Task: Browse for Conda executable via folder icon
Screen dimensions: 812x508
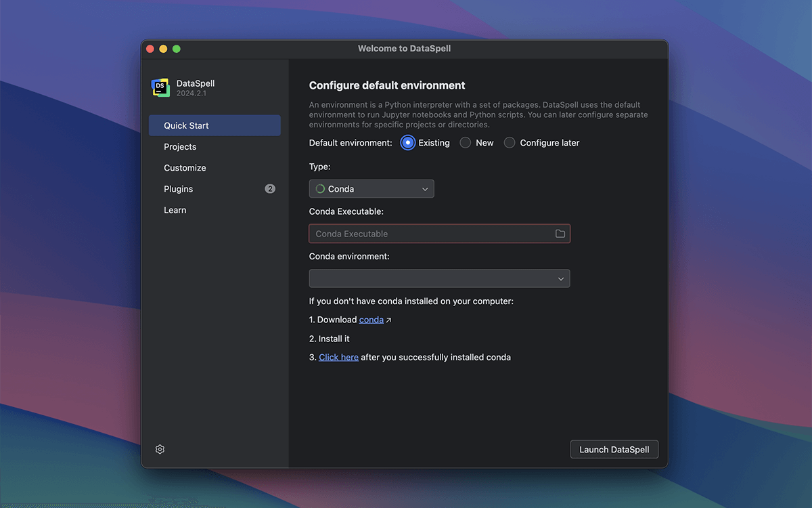Action: (x=560, y=234)
